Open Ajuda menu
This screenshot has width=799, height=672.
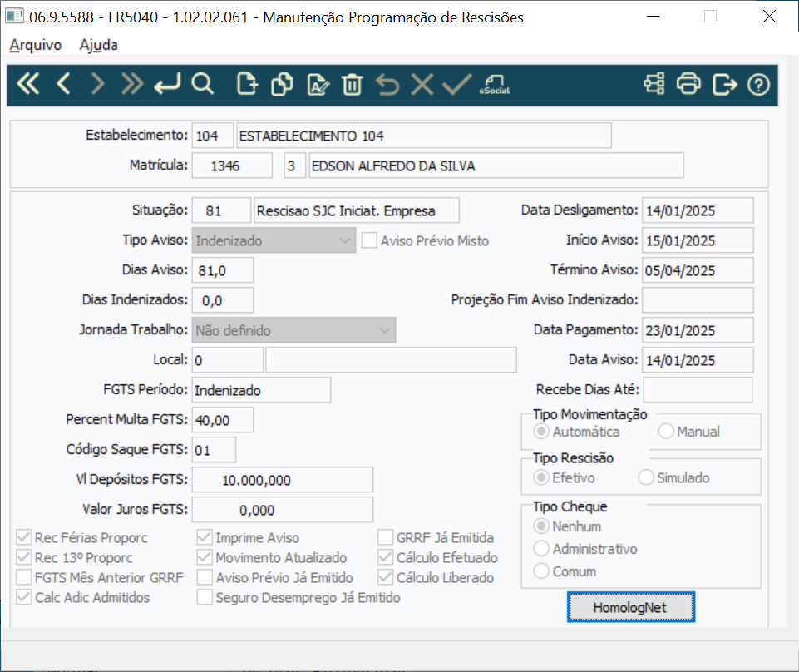[98, 45]
